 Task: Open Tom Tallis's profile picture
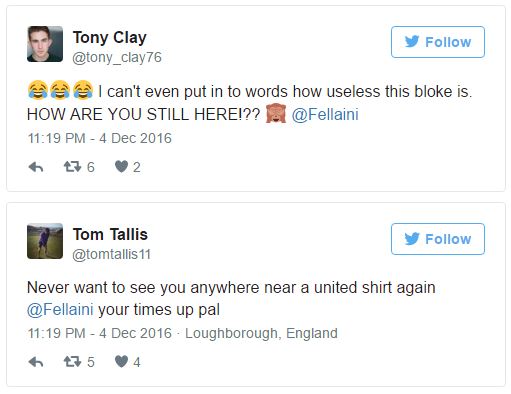pos(45,241)
